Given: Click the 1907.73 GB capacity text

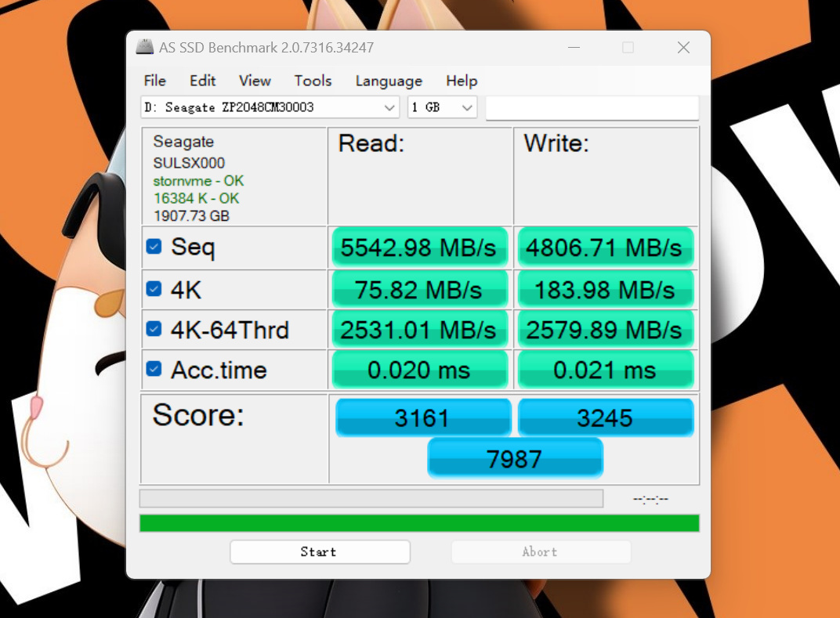Looking at the screenshot, I should [191, 216].
